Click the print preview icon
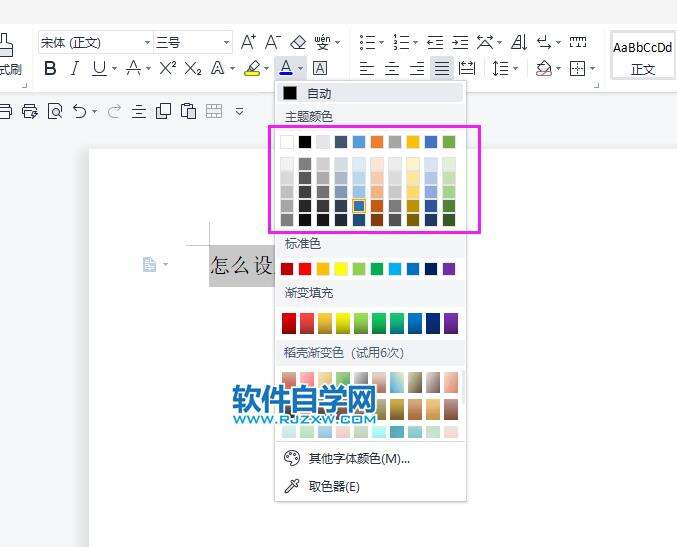Screen dimensions: 677x547 (55, 111)
